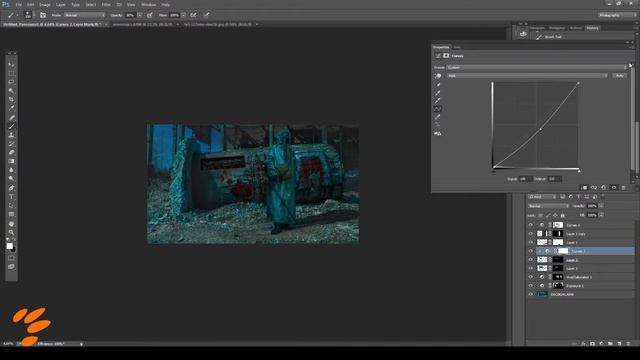Enable airbrush mode in options bar
Image resolution: width=640 pixels, height=360 pixels.
193,15
